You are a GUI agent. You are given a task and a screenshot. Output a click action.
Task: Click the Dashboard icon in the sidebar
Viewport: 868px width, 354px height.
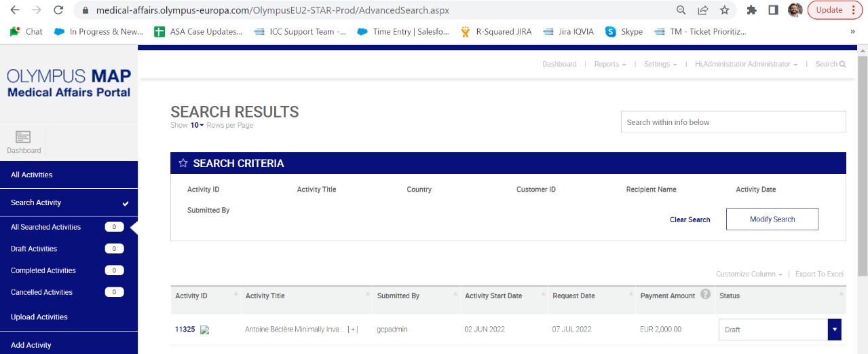pos(23,137)
